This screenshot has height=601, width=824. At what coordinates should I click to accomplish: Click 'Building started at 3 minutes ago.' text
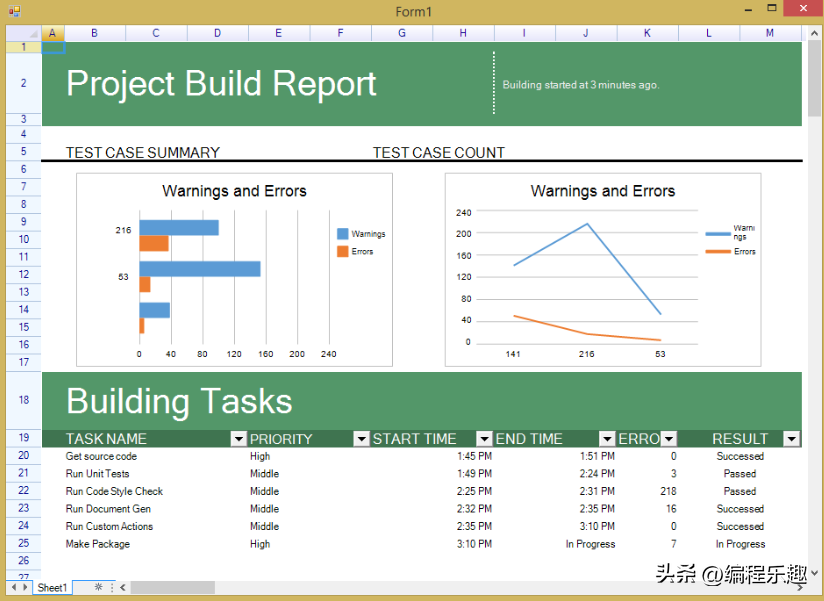point(581,85)
